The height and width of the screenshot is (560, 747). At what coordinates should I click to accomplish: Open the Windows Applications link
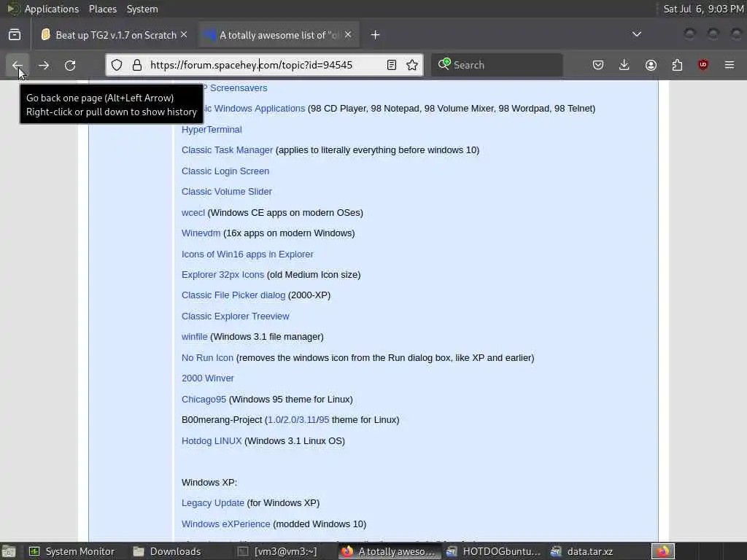(x=255, y=109)
